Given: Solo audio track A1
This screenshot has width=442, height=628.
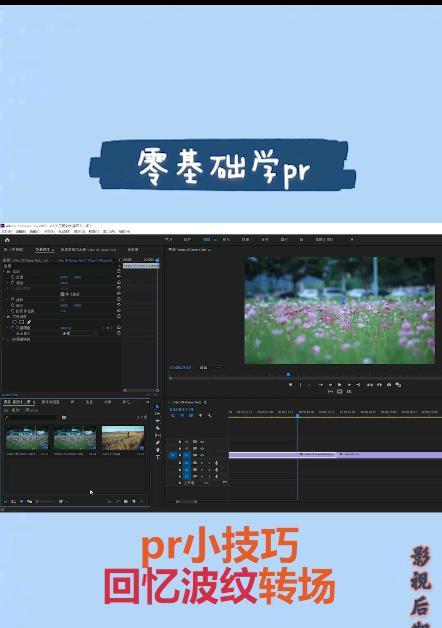Looking at the screenshot, I should tap(209, 463).
